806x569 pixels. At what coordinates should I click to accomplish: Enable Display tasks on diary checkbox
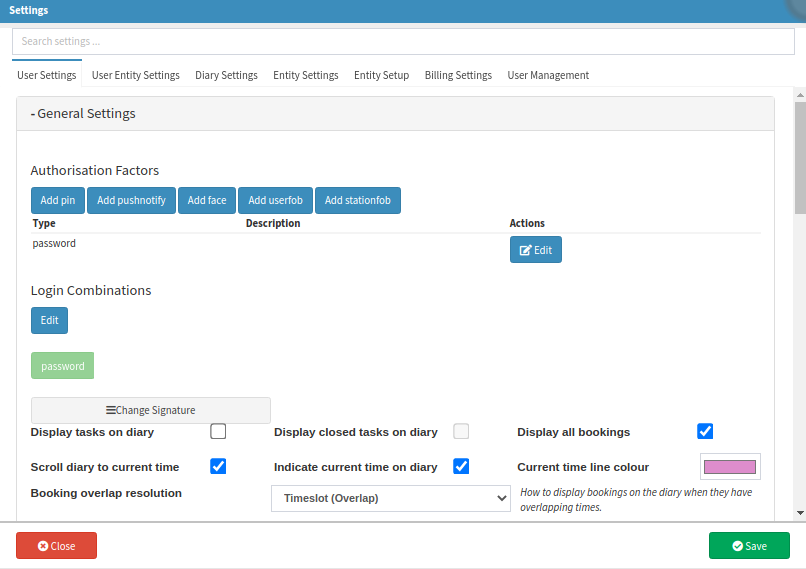pyautogui.click(x=218, y=432)
